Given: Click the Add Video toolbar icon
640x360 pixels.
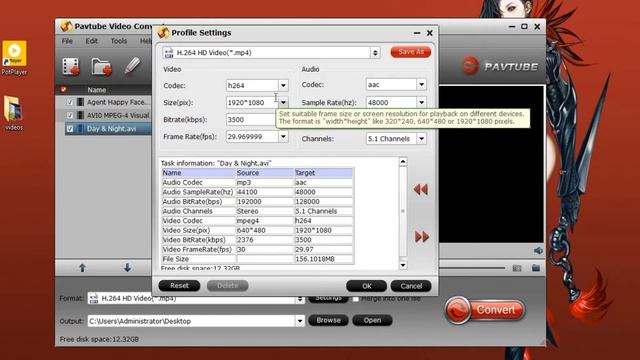Looking at the screenshot, I should click(71, 67).
